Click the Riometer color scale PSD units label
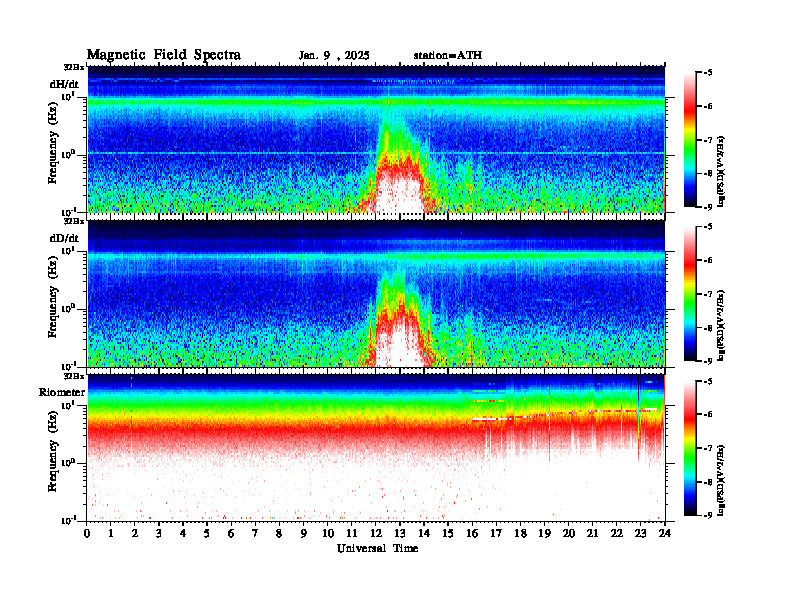 click(720, 480)
